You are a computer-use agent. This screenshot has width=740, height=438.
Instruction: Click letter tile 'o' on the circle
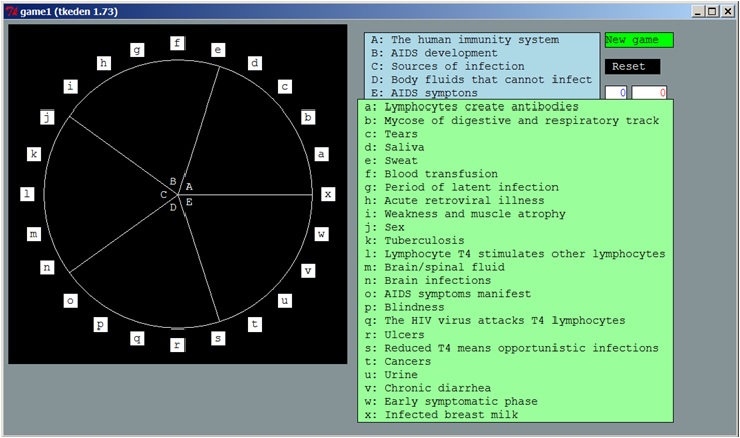[x=70, y=300]
